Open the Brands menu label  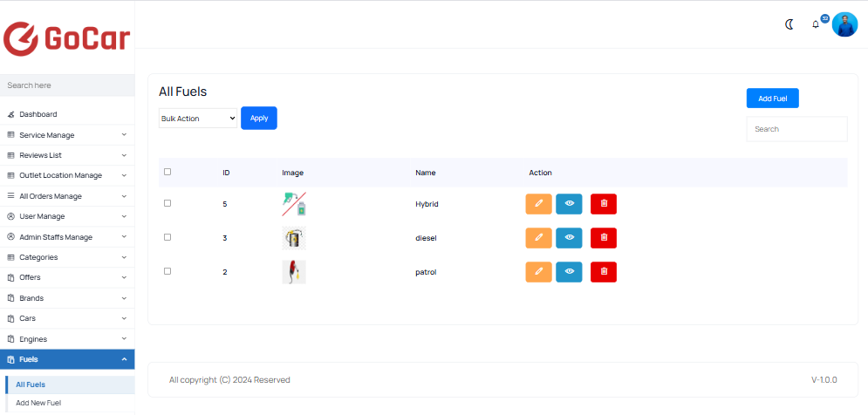click(x=31, y=297)
